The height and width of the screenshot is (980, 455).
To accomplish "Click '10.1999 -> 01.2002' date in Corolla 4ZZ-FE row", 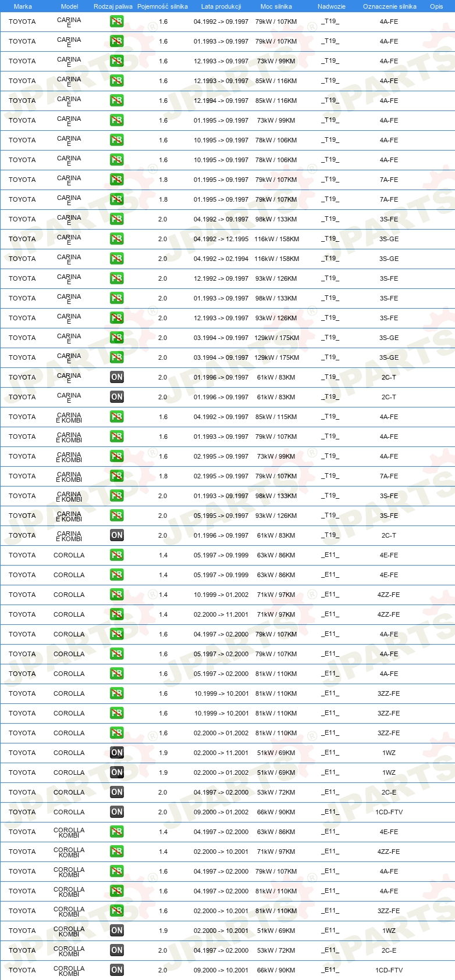I will click(x=221, y=595).
